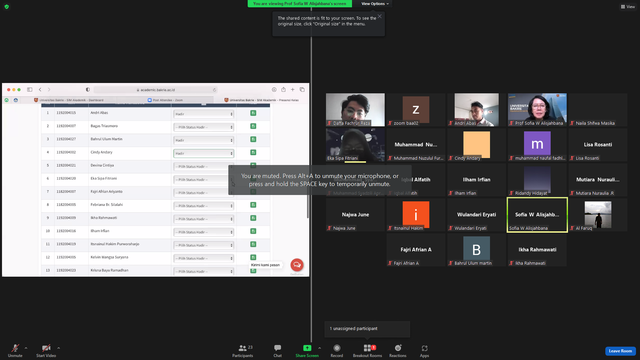Select the Bahrul Ulum martin tile
Image resolution: width=640 pixels, height=360 pixels.
tap(476, 250)
